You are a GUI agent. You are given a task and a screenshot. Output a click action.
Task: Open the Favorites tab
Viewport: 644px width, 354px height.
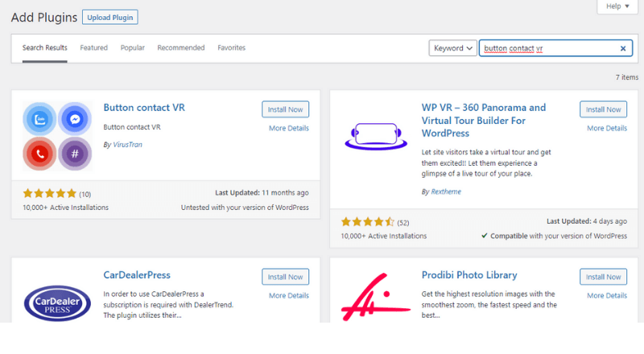pyautogui.click(x=232, y=48)
